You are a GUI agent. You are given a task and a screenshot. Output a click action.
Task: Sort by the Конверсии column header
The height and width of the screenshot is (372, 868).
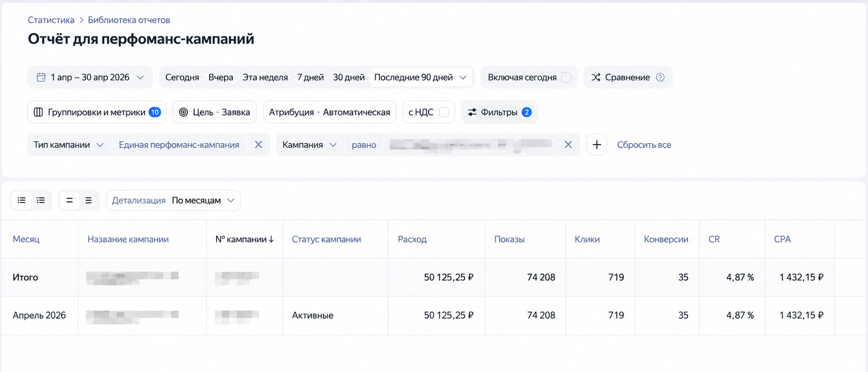tap(666, 239)
